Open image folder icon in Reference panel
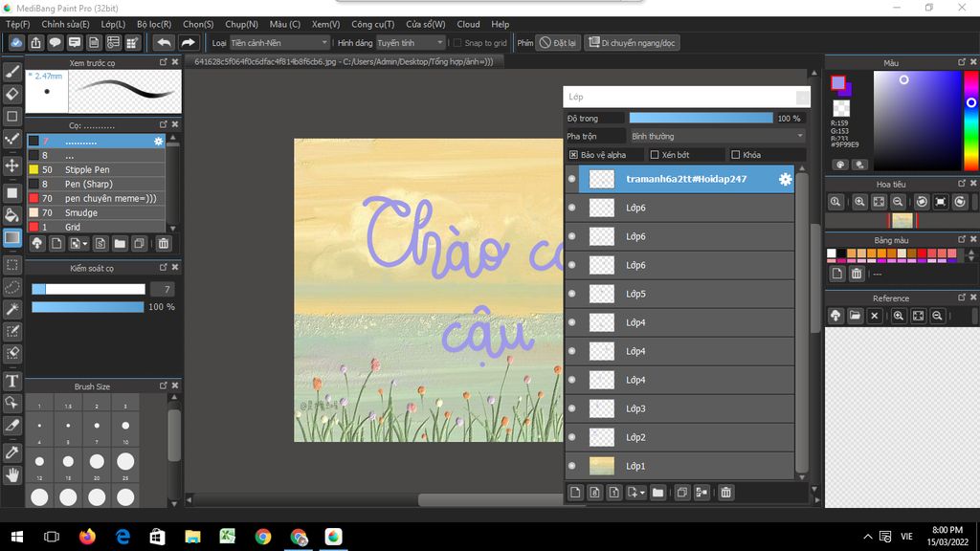Screen dimensions: 980x551 855,316
